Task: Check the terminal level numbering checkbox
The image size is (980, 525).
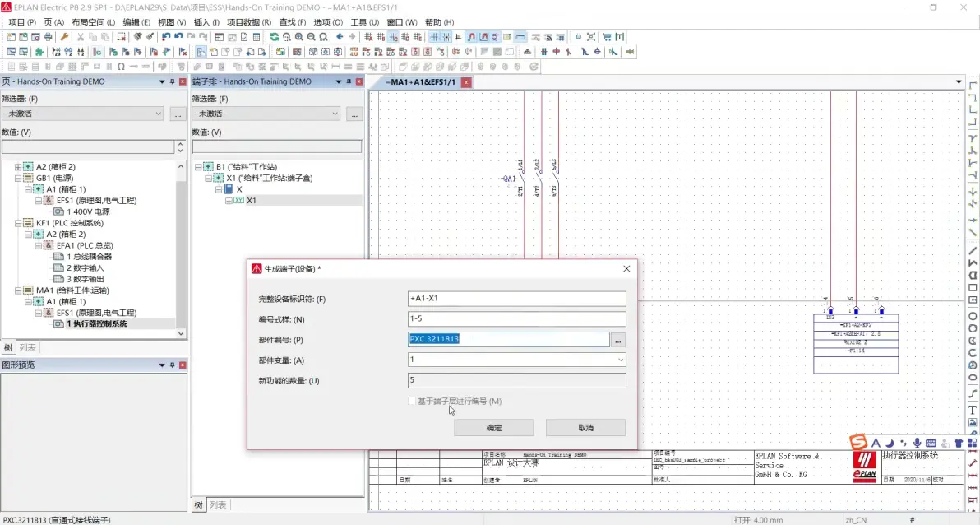Action: (x=412, y=401)
